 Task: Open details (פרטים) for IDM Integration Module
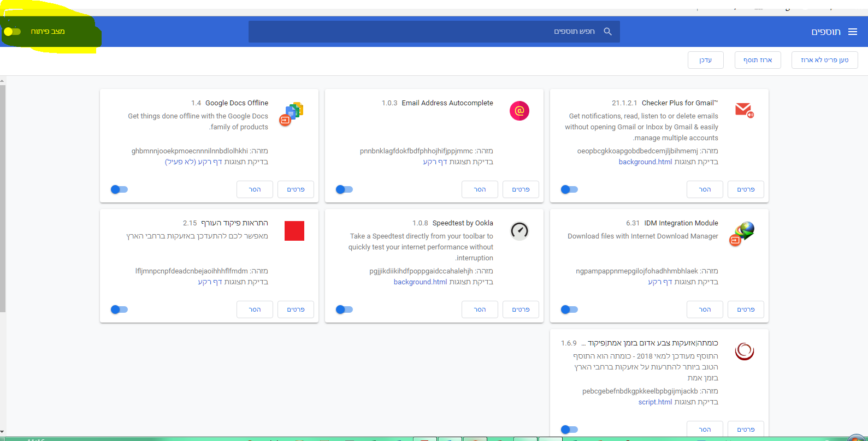click(x=746, y=309)
